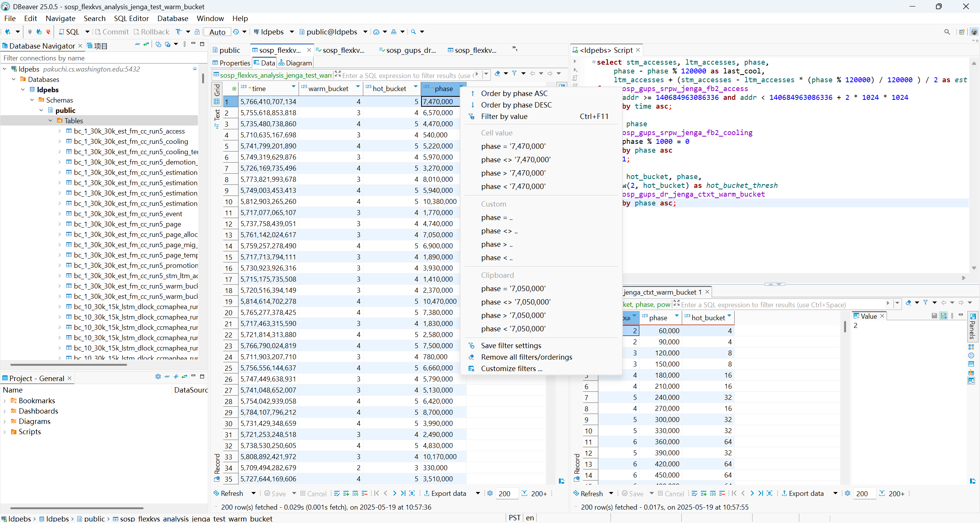
Task: Click settings gear in right result toolbar
Action: (848, 494)
